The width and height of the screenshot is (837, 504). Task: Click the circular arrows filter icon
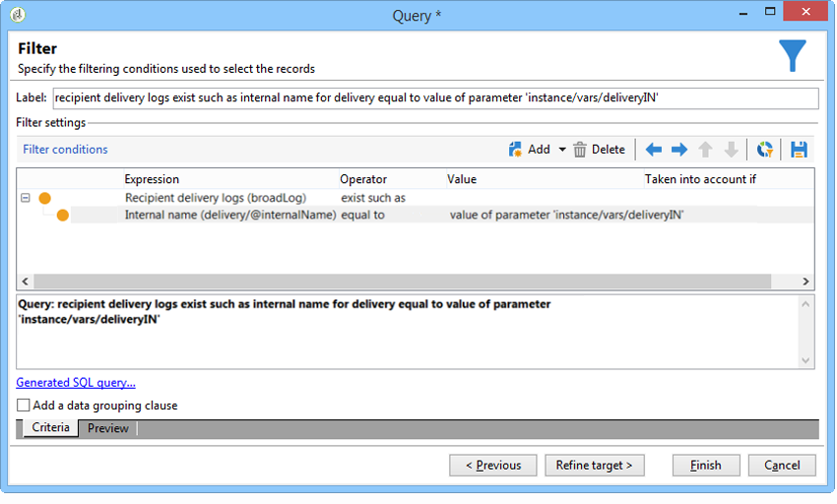(765, 150)
